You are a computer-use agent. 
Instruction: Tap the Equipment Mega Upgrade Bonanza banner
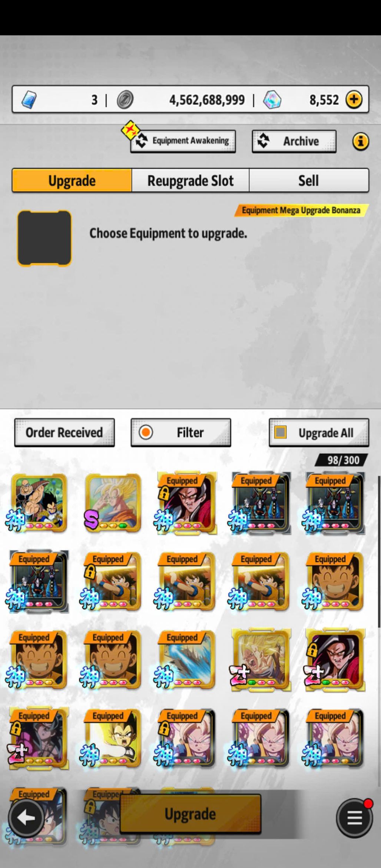[x=301, y=210]
